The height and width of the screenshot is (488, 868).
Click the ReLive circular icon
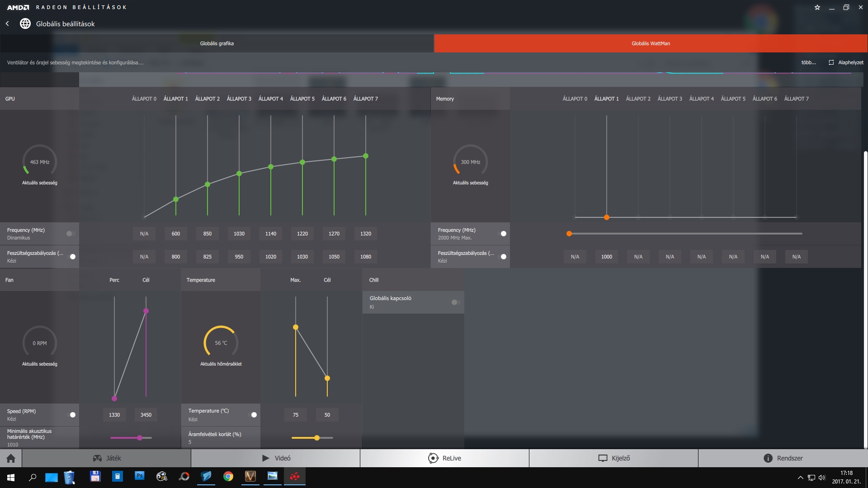coord(433,458)
